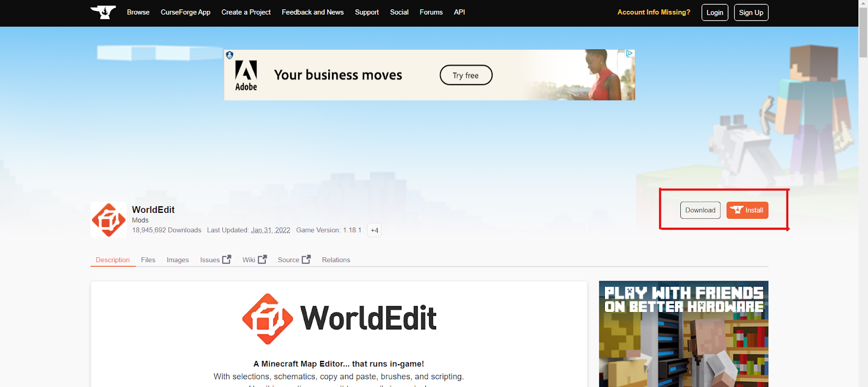The height and width of the screenshot is (387, 868).
Task: Click 'Your business moves' ad text
Action: 338,75
